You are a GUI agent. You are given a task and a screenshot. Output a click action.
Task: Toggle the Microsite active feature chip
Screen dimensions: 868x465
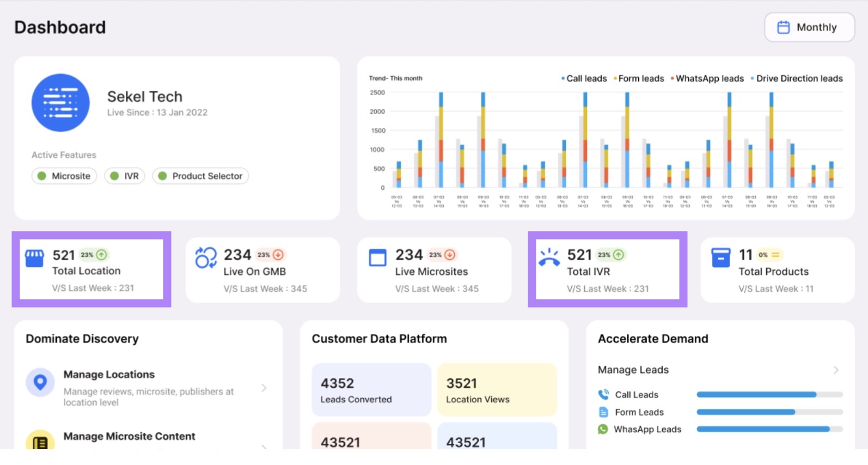click(64, 176)
